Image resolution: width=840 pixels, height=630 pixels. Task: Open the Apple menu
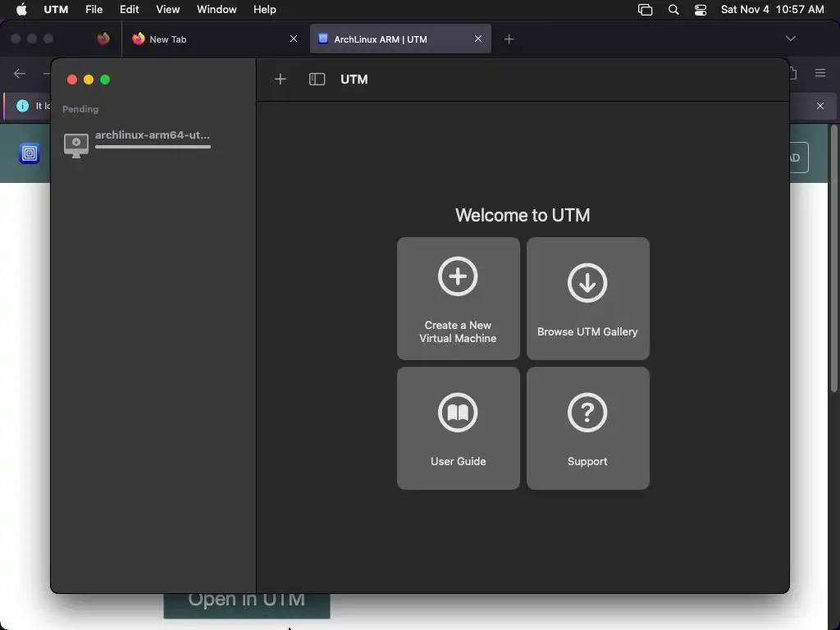(21, 10)
